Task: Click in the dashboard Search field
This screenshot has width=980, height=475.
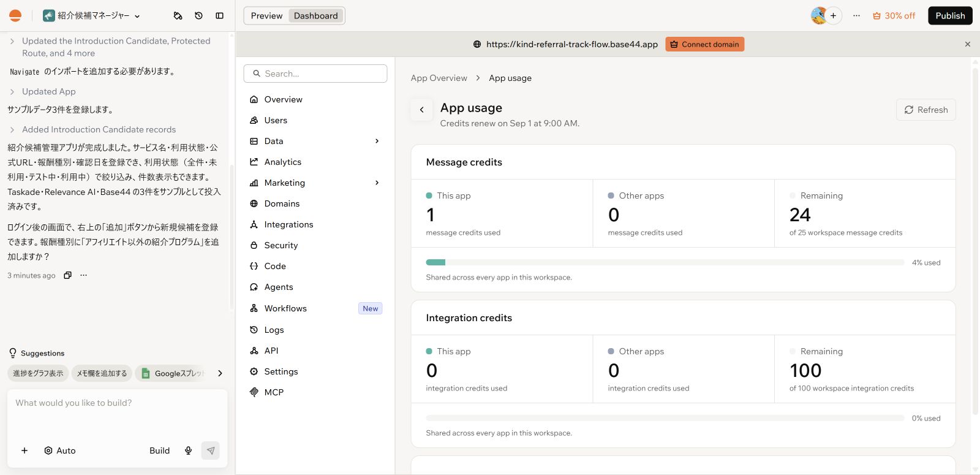Action: point(315,74)
